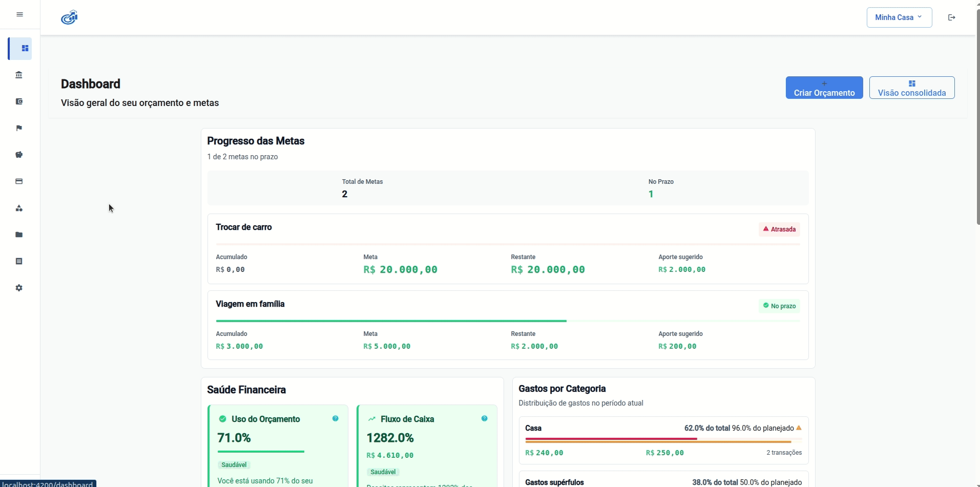Open the dashboard grid icon in sidebar
The width and height of the screenshot is (980, 487).
(25, 49)
